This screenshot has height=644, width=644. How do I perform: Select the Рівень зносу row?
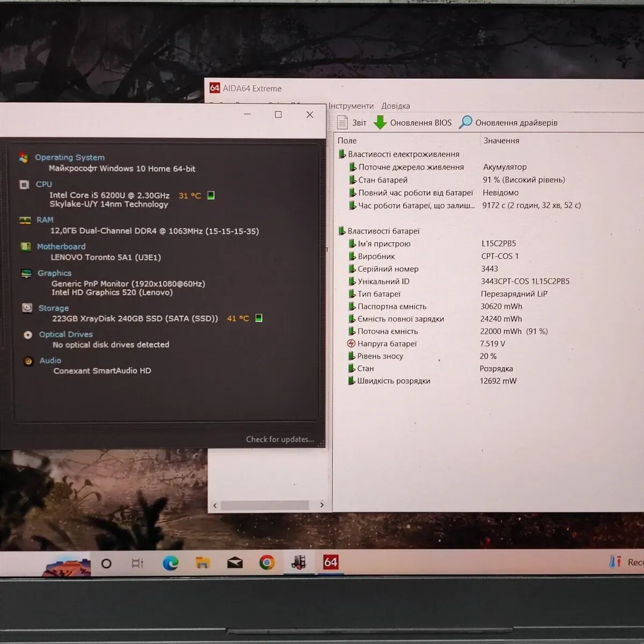click(x=380, y=356)
